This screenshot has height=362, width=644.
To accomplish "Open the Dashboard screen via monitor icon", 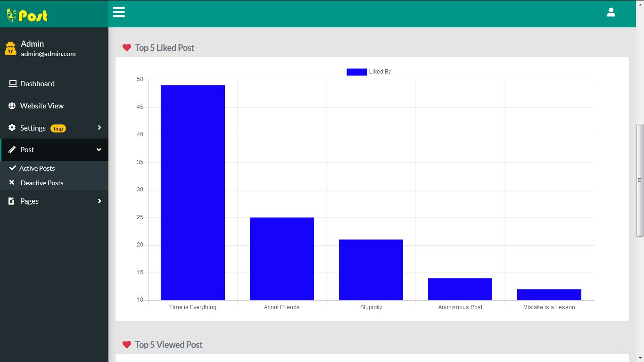I will 12,83.
